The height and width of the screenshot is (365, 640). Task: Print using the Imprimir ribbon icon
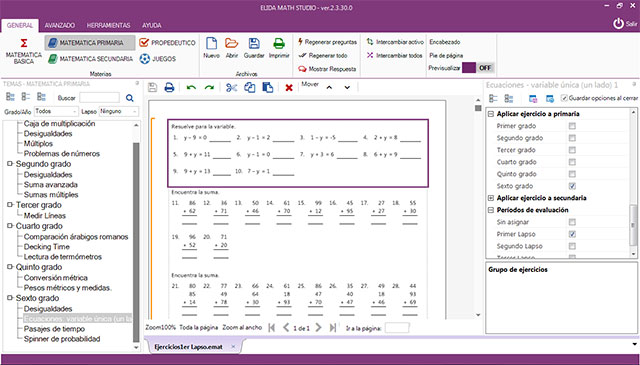click(x=279, y=43)
